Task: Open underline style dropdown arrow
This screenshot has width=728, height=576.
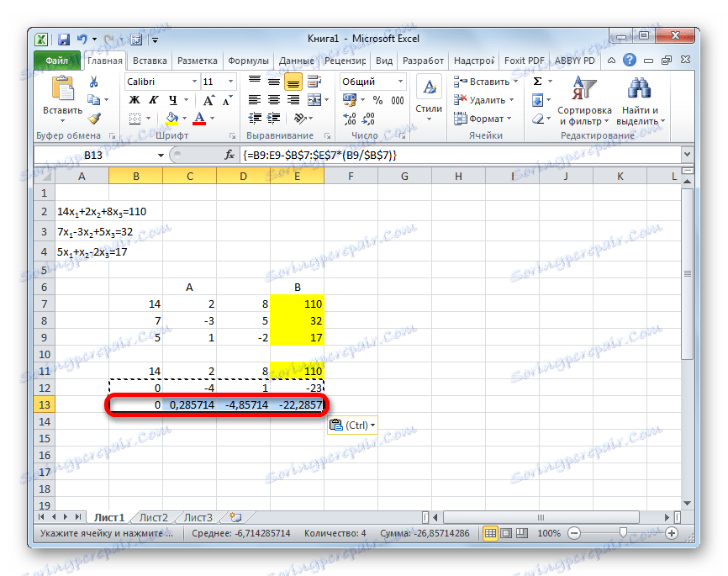Action: (x=186, y=100)
